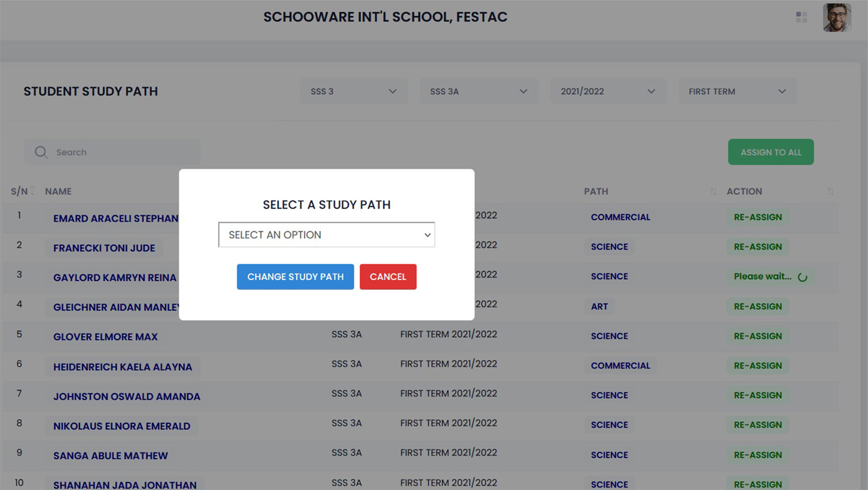The width and height of the screenshot is (868, 490).
Task: Click the red CANCEL button
Action: (x=388, y=277)
